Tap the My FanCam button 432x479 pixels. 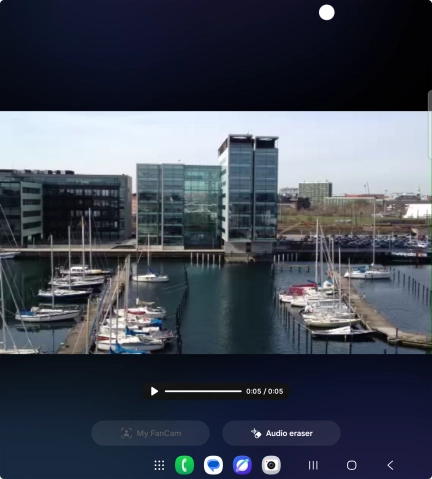(x=150, y=433)
